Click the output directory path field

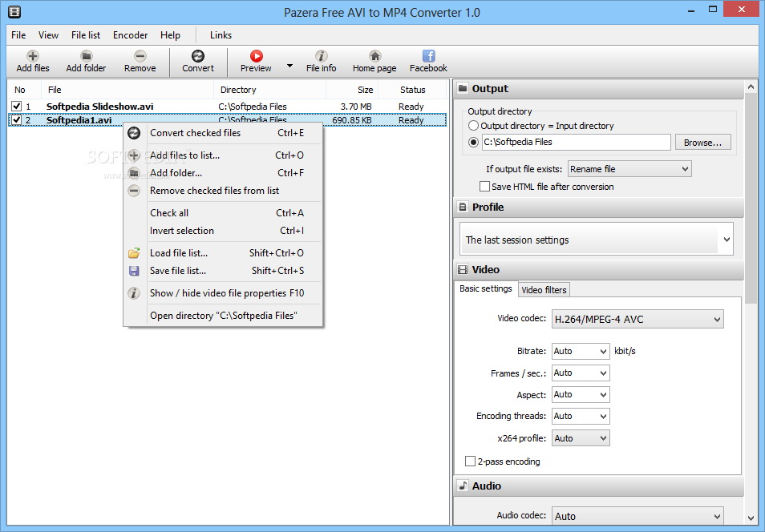(577, 142)
